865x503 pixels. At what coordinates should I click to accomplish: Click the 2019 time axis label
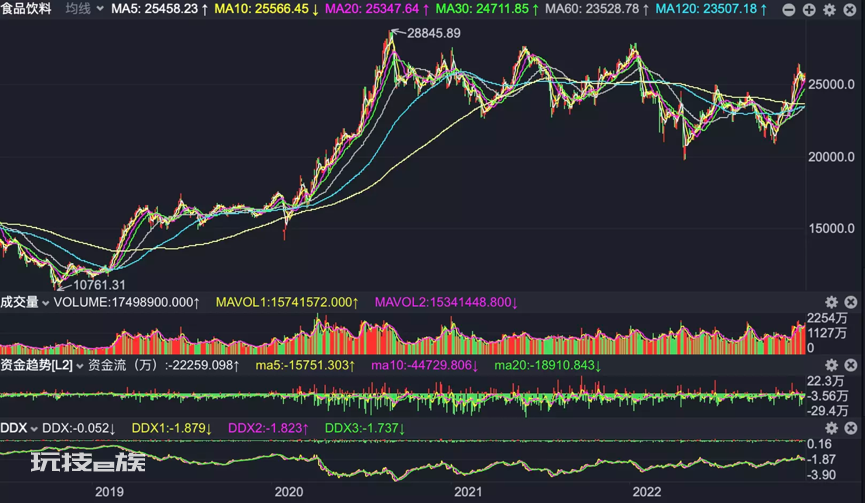point(109,492)
